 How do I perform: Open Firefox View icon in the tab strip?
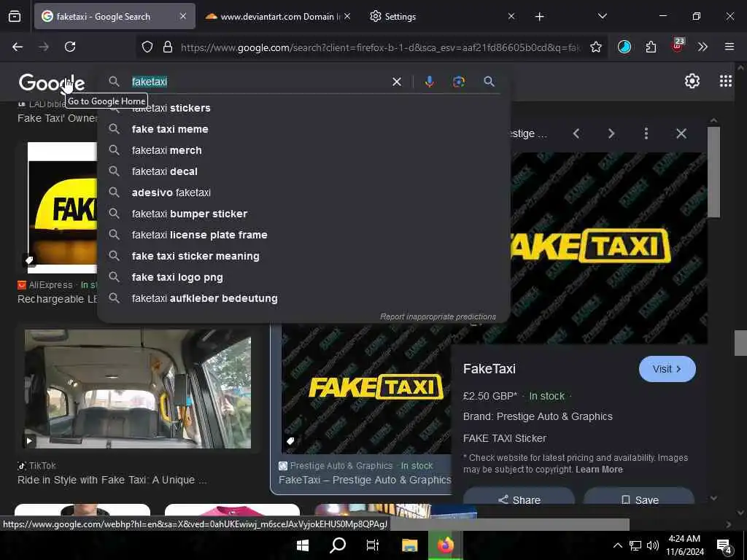tap(15, 17)
